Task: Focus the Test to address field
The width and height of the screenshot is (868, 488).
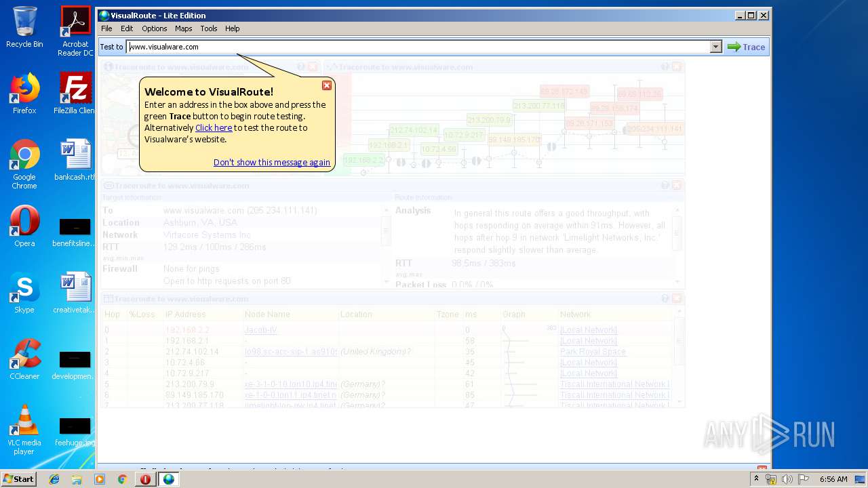Action: (418, 47)
